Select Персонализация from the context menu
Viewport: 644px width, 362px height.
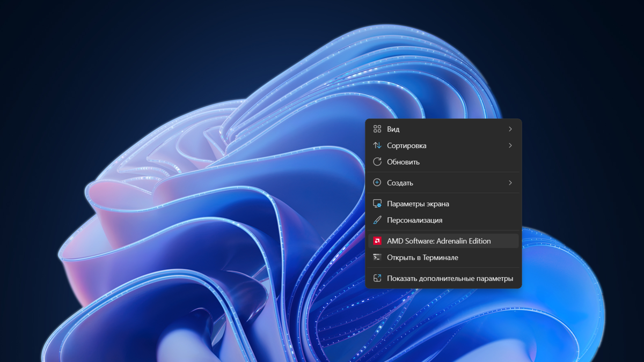pos(443,220)
